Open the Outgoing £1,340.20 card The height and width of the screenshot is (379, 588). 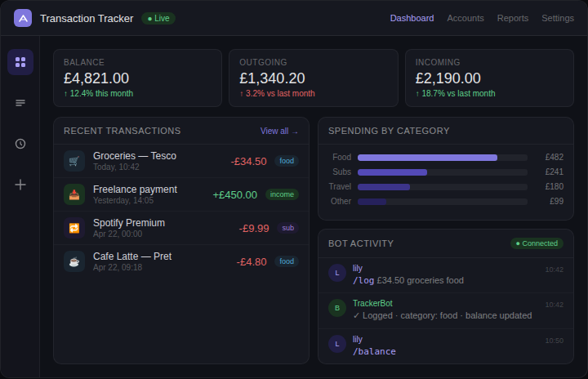point(314,78)
